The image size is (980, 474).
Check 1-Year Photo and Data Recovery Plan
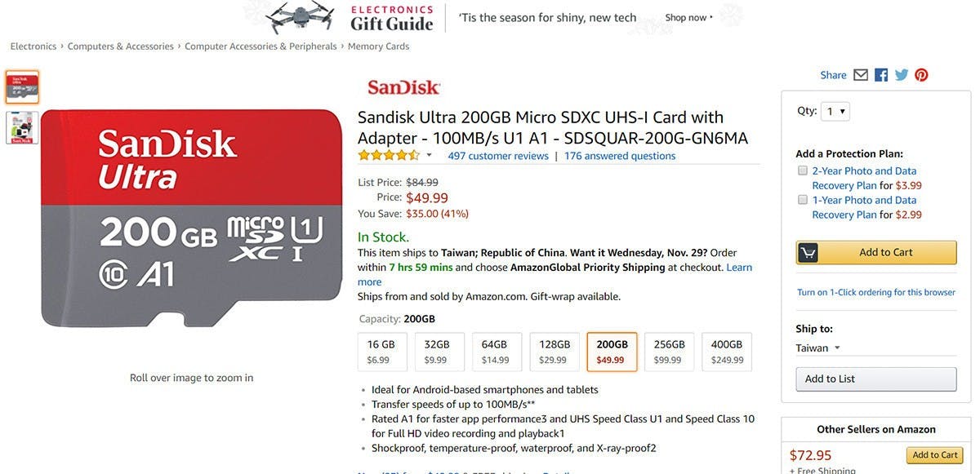[803, 200]
